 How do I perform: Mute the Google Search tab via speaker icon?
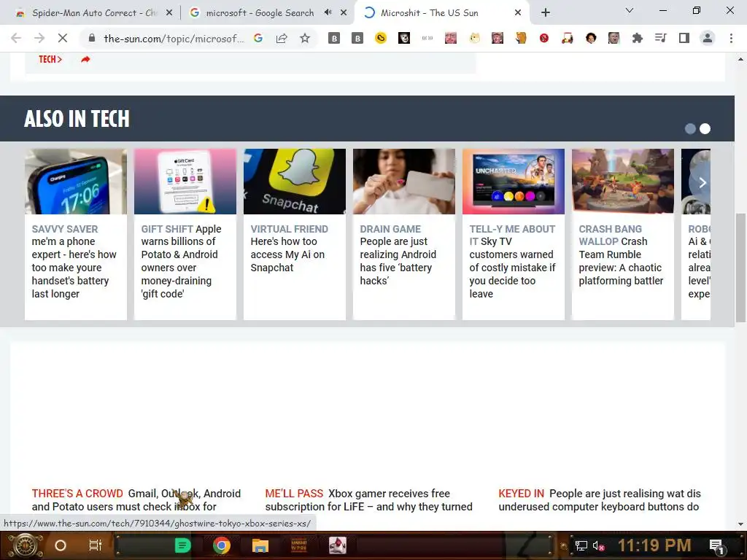point(328,12)
